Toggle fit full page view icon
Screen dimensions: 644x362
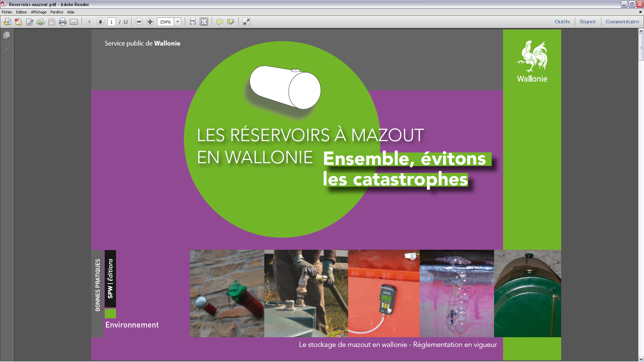(x=204, y=22)
